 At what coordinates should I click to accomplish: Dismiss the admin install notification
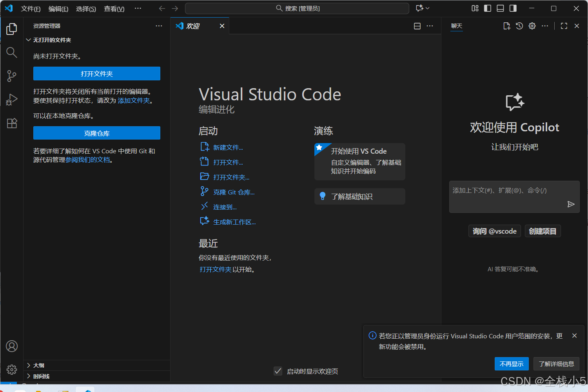[574, 336]
